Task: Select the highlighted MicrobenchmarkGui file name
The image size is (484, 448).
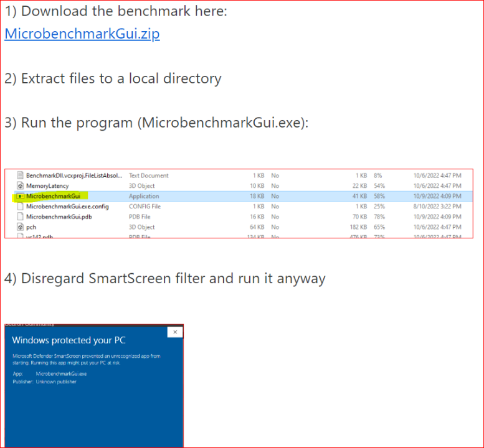Action: [x=53, y=196]
